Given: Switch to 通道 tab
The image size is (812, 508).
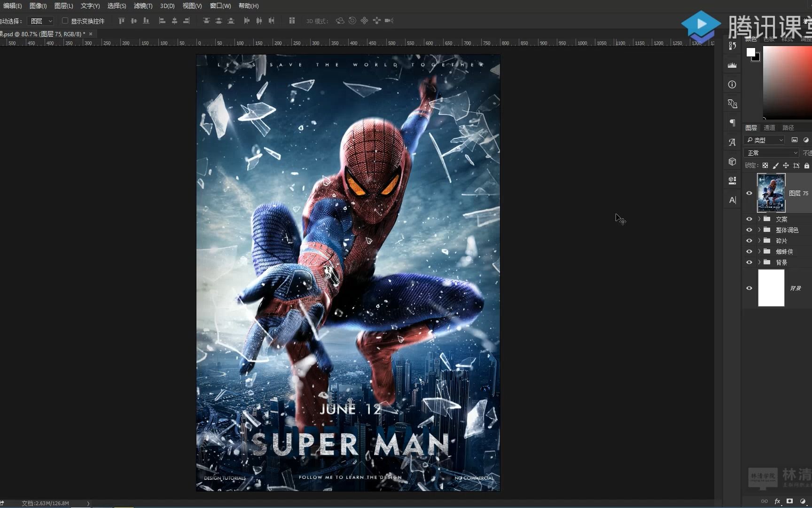Looking at the screenshot, I should 769,127.
